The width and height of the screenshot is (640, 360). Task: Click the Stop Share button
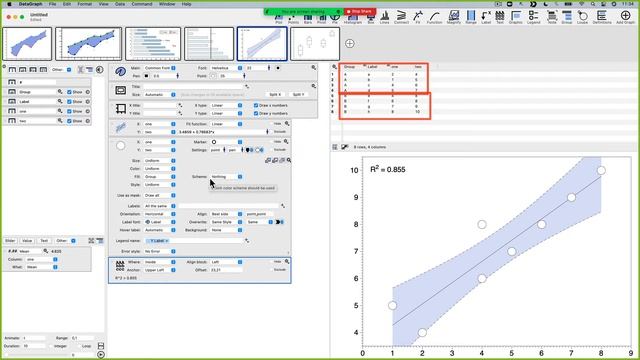pyautogui.click(x=360, y=11)
